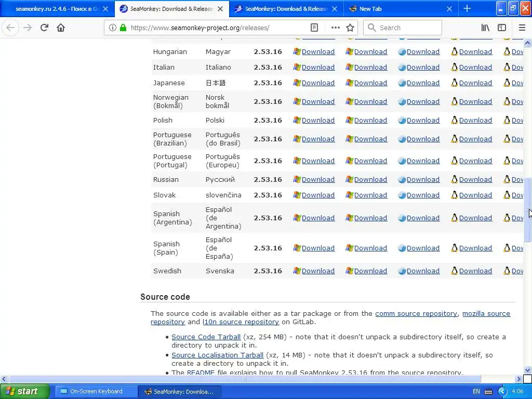
Task: Click the vertical scrollbar thumb
Action: tap(528, 210)
